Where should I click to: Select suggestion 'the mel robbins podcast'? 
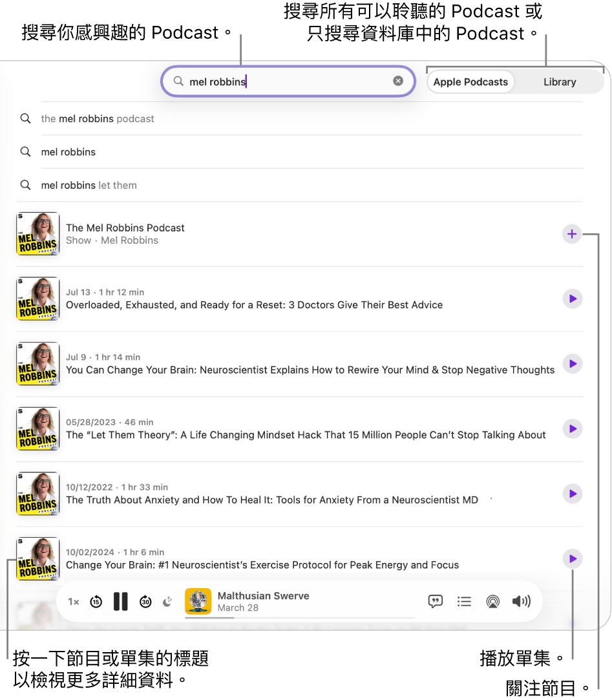pos(98,118)
